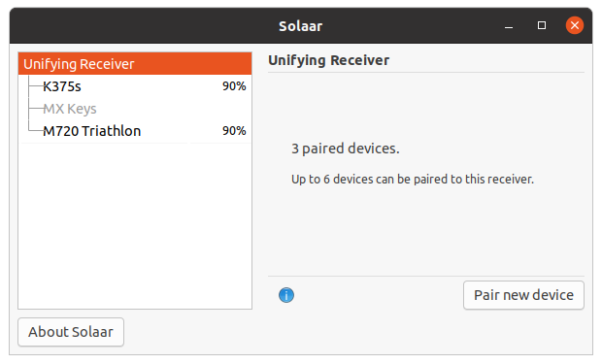The width and height of the screenshot is (602, 364).
Task: Click the blue info icon
Action: (x=286, y=295)
